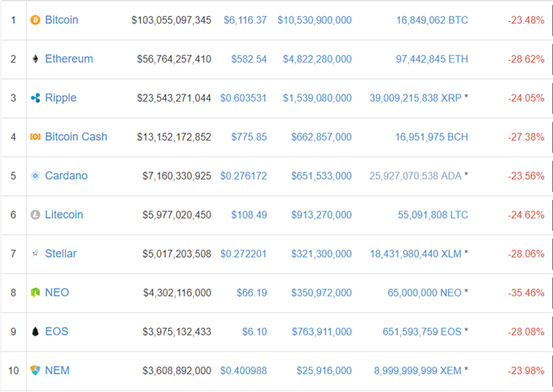Click the Bitcoin Cash orange logo icon
The width and height of the screenshot is (553, 392).
(35, 137)
